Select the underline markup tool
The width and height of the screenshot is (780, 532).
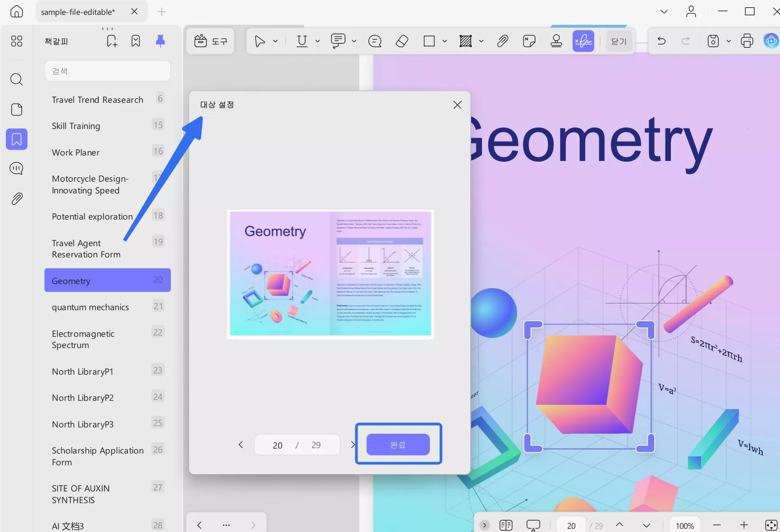tap(302, 41)
